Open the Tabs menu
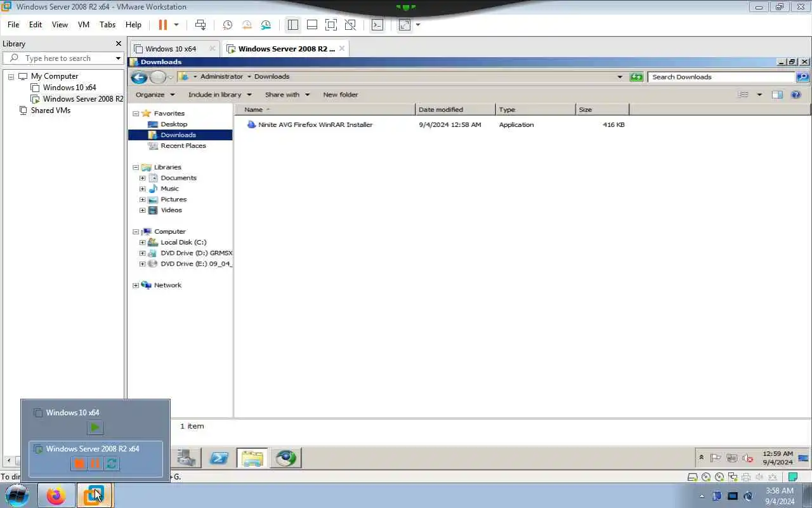 108,25
